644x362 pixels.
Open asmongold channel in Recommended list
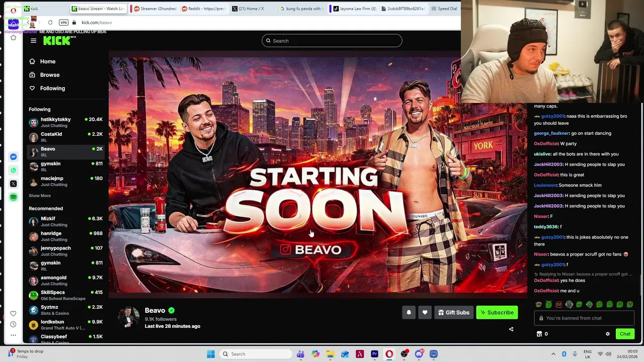tap(65, 280)
